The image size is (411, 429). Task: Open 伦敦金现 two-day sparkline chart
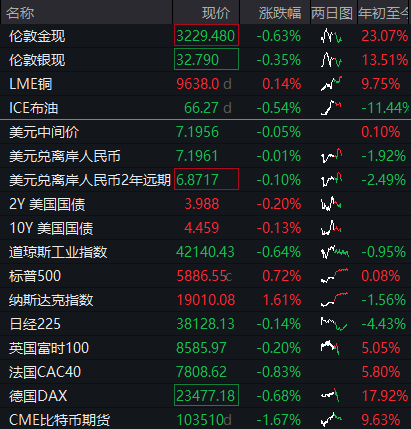click(x=331, y=36)
